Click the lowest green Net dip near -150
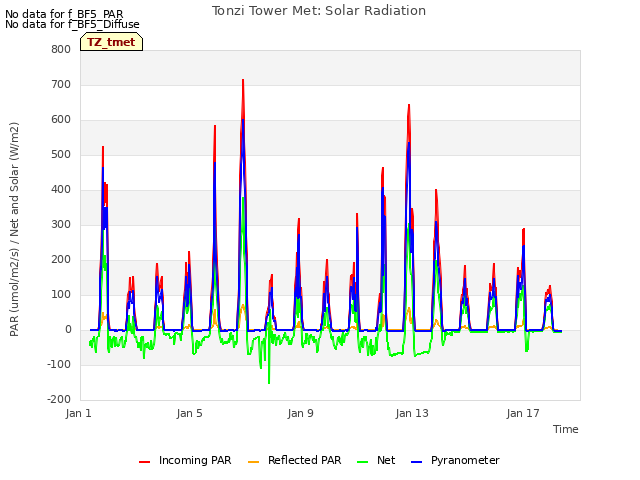Screen dimensions: 640x480 coord(269,382)
